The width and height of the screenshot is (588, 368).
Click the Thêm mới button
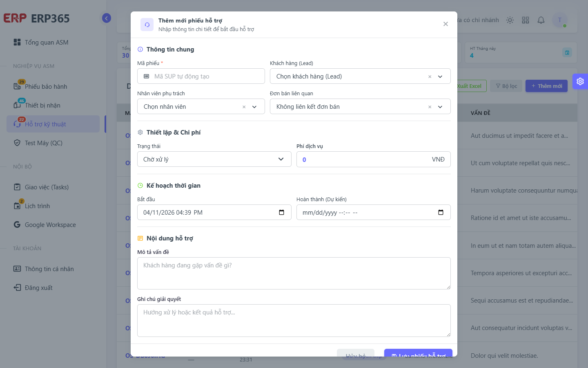coord(546,86)
